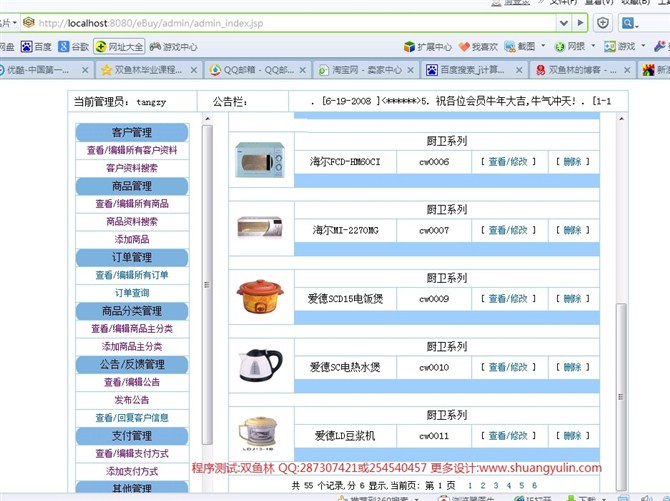Click the 发布公告 link
Screen dimensions: 670x501
[x=132, y=400]
